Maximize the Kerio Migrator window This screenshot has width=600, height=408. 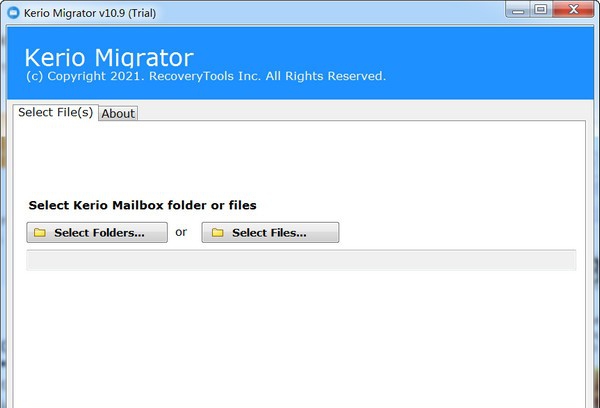click(x=541, y=10)
